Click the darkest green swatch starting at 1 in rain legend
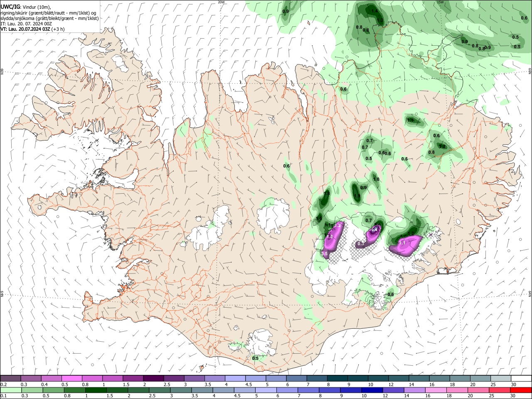 point(96,390)
